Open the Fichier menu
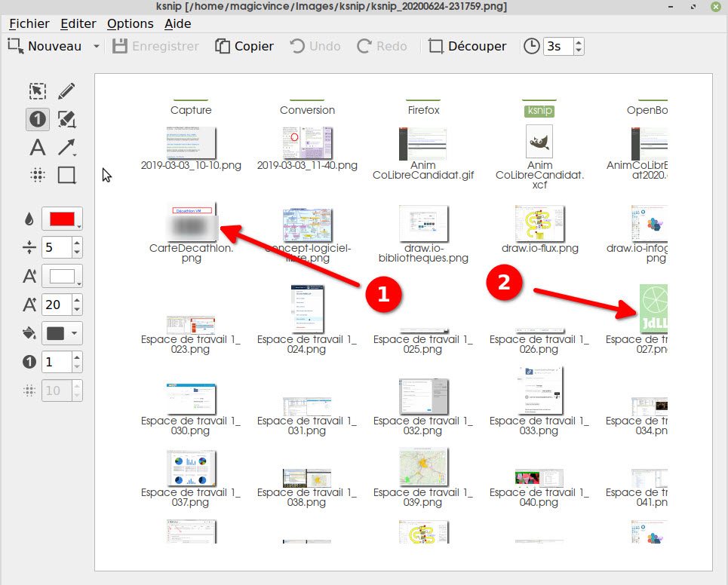 pyautogui.click(x=29, y=23)
